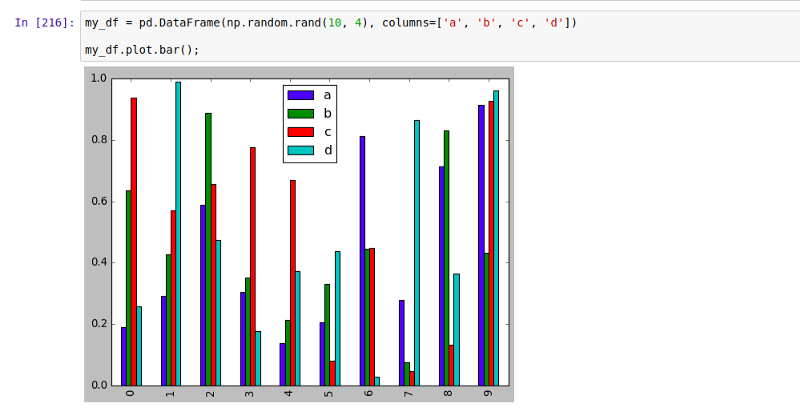Click the x-axis tick label 5

(x=329, y=393)
